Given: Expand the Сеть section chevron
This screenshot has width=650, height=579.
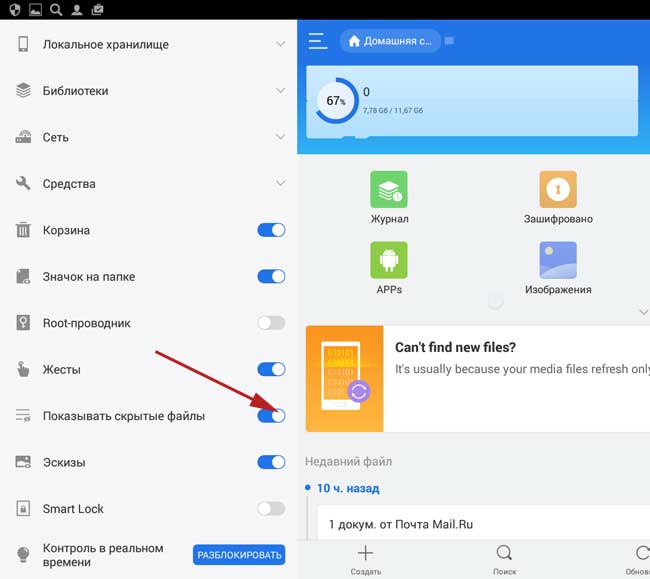Looking at the screenshot, I should (281, 137).
